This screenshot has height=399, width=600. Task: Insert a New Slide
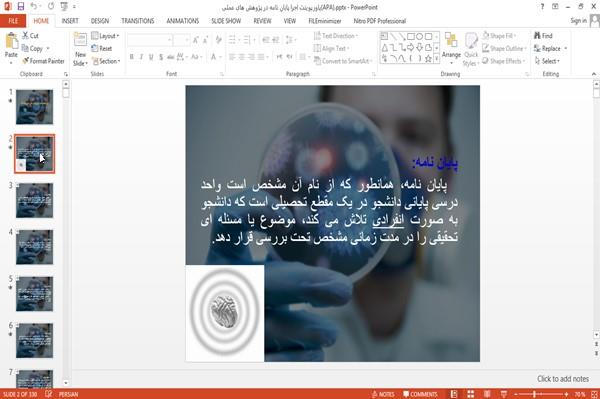pos(80,49)
